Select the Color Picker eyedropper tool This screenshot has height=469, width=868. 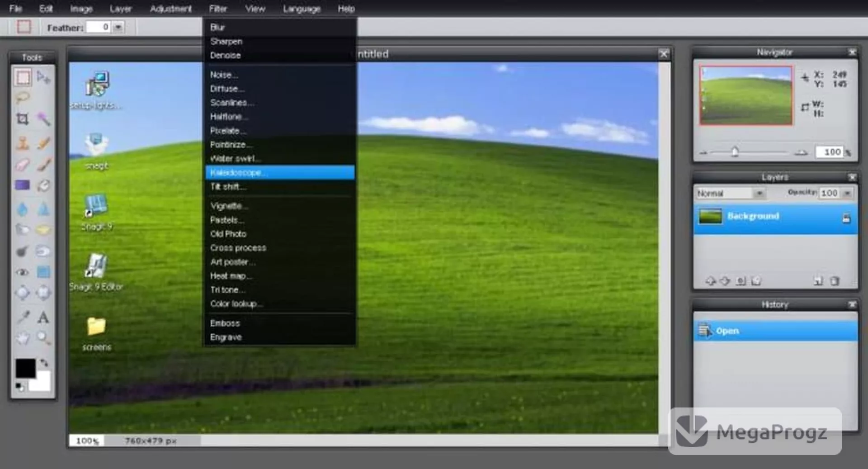[23, 317]
